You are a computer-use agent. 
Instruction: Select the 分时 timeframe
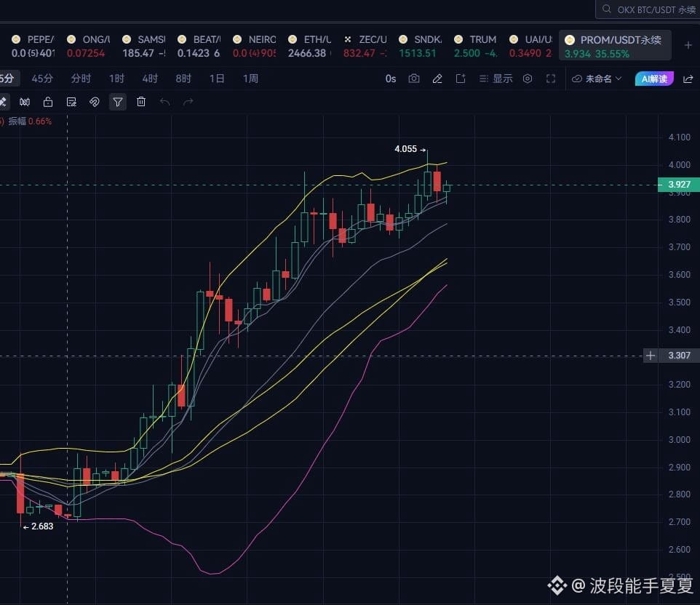click(x=81, y=79)
